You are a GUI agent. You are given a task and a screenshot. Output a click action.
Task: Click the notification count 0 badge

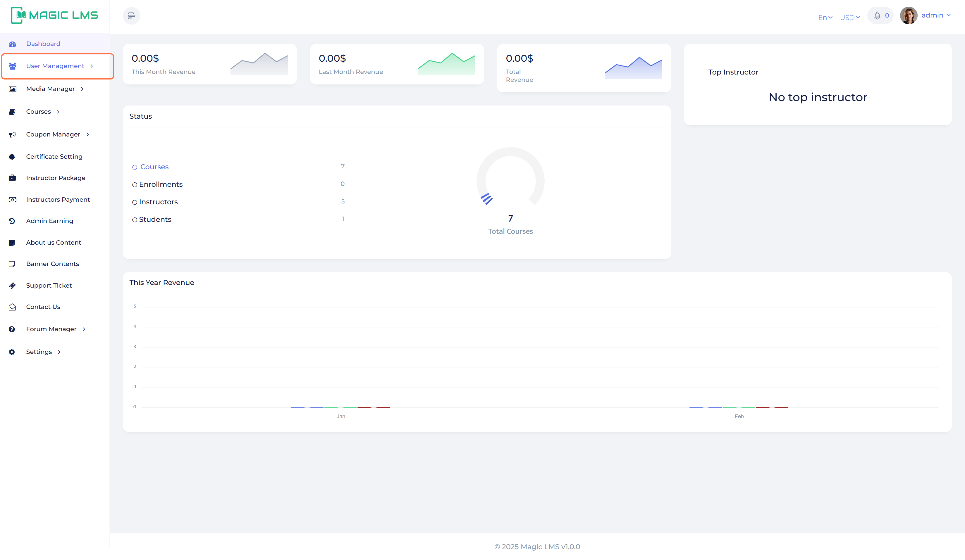[x=887, y=16]
